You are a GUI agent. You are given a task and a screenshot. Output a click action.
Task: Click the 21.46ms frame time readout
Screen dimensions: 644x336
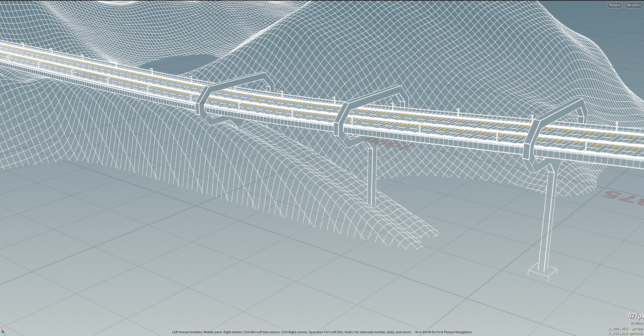click(637, 323)
